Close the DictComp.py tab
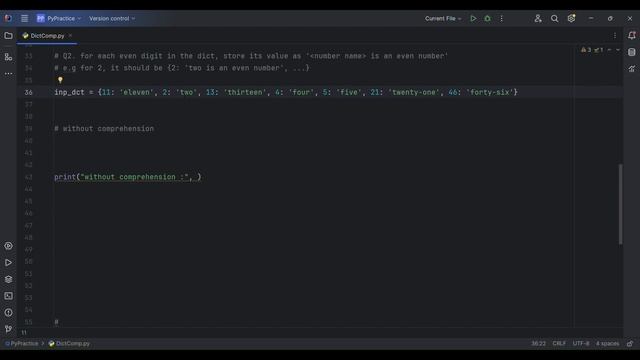640x360 pixels. (70, 36)
